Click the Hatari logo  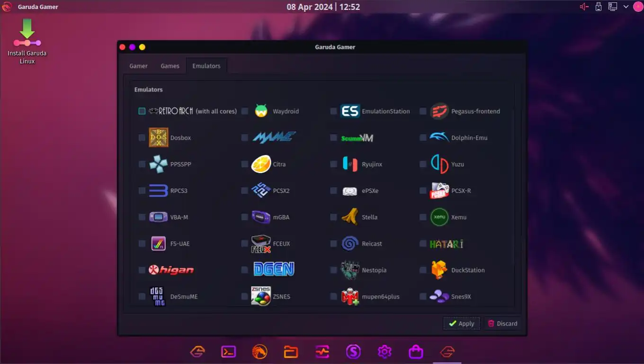point(447,244)
